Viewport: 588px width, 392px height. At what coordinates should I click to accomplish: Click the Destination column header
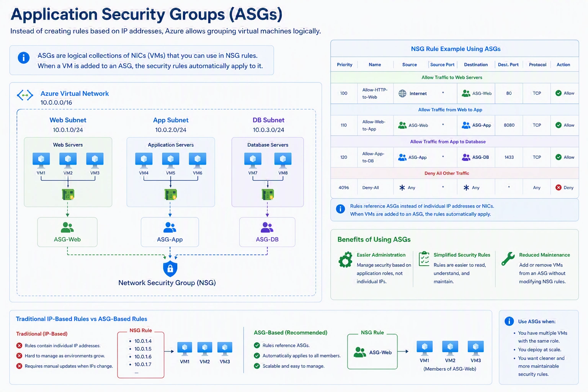point(476,65)
